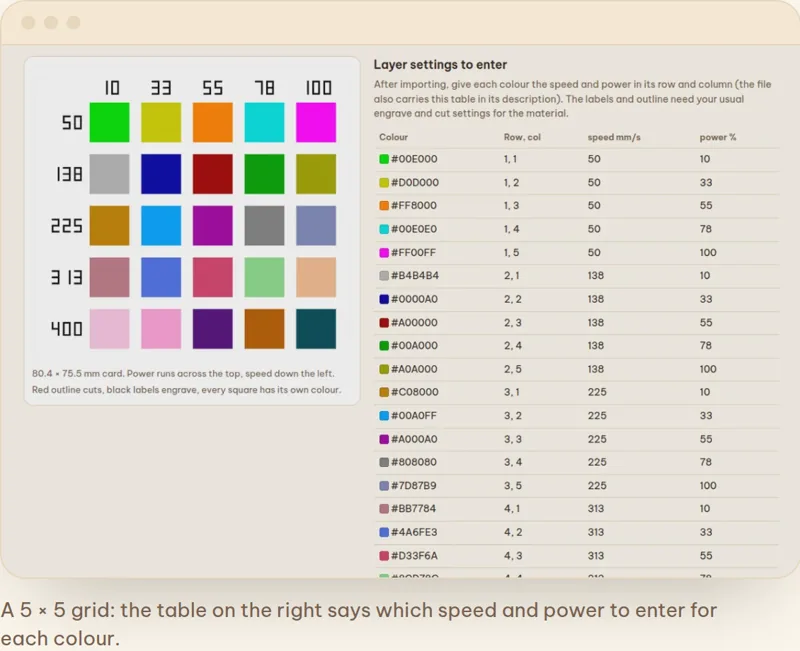Click the grid row label 400
This screenshot has height=651, width=800.
pyautogui.click(x=66, y=329)
